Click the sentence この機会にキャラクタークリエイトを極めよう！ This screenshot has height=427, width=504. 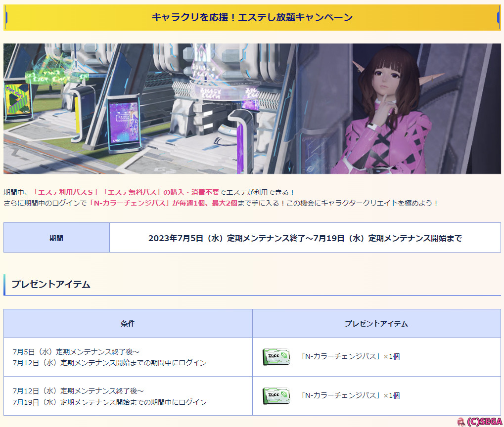362,203
